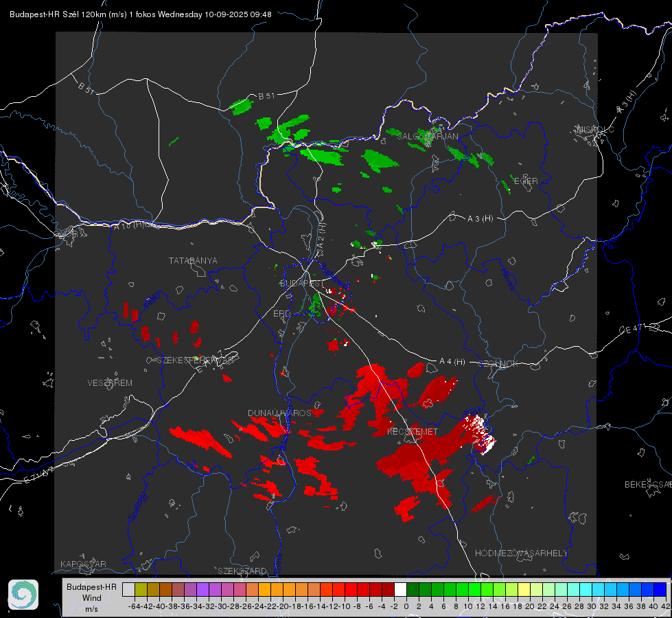Image resolution: width=672 pixels, height=618 pixels.
Task: Pick the olive swatch between -64 and -42
Action: 141,590
